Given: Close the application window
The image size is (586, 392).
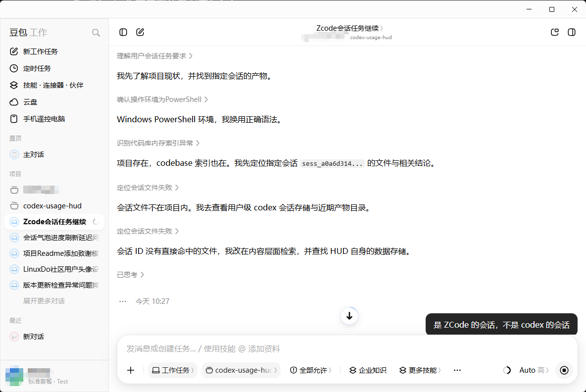Looking at the screenshot, I should click(x=575, y=9).
